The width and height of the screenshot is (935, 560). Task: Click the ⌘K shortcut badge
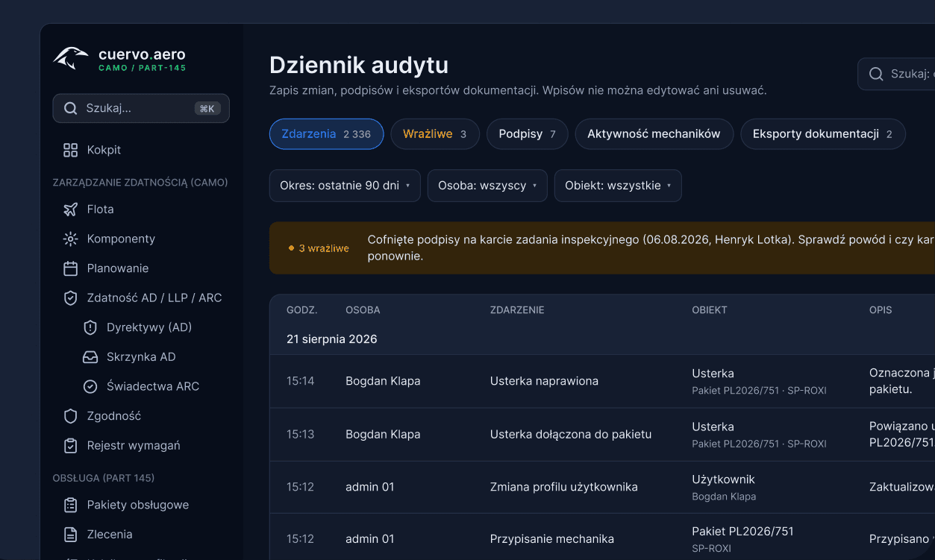[207, 109]
